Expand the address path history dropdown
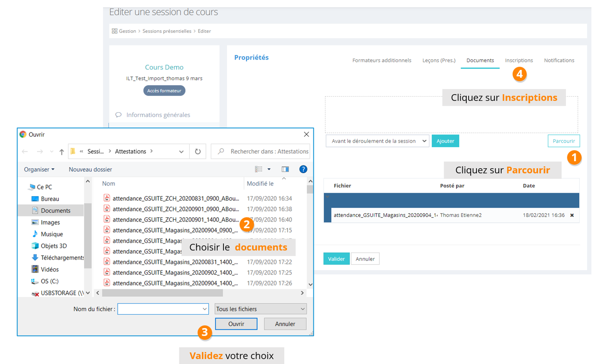The height and width of the screenshot is (364, 594). (x=181, y=152)
